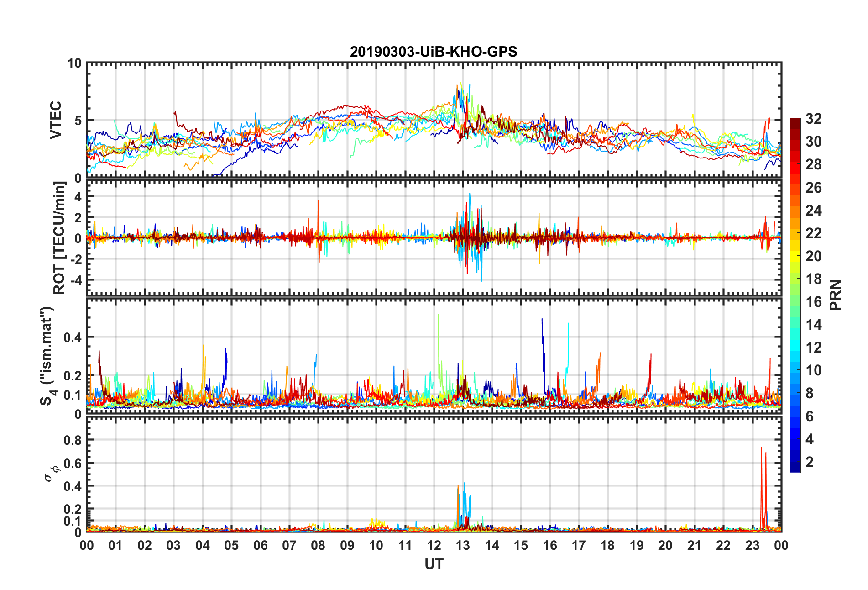The height and width of the screenshot is (590, 868).
Task: Click the PRN colorbar label
Action: (x=836, y=295)
